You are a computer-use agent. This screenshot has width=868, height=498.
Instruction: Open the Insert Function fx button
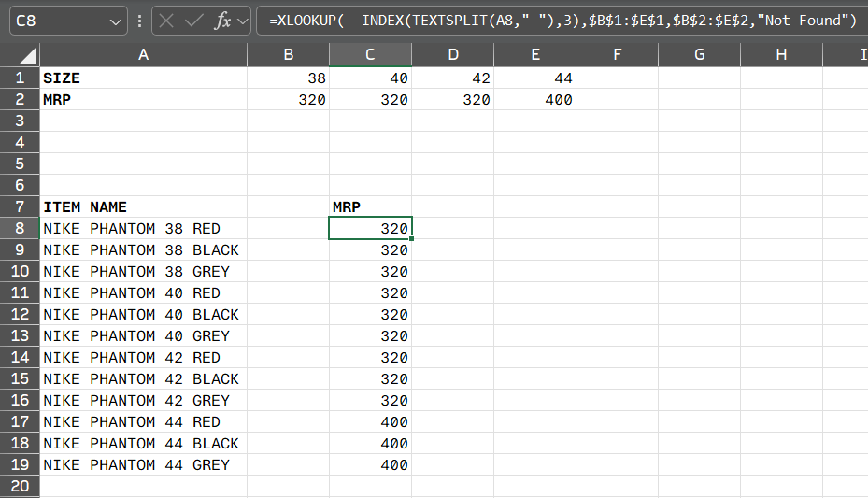222,21
